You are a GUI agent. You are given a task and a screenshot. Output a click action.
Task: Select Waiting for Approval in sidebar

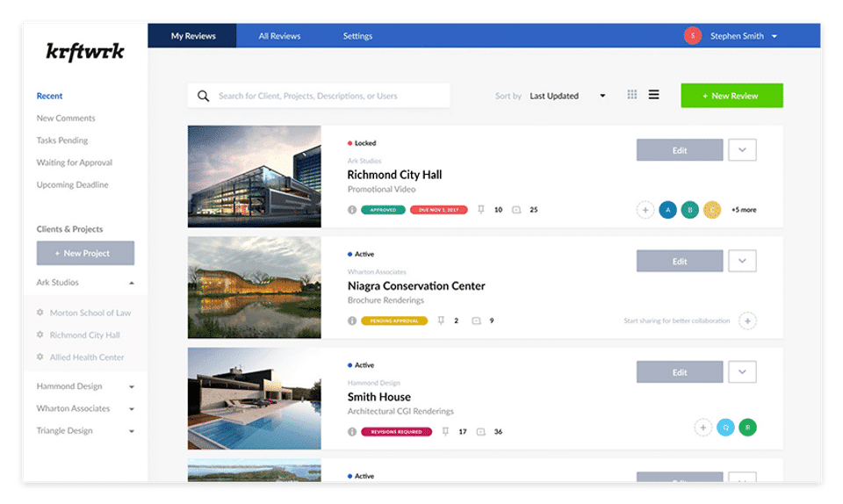tap(74, 162)
